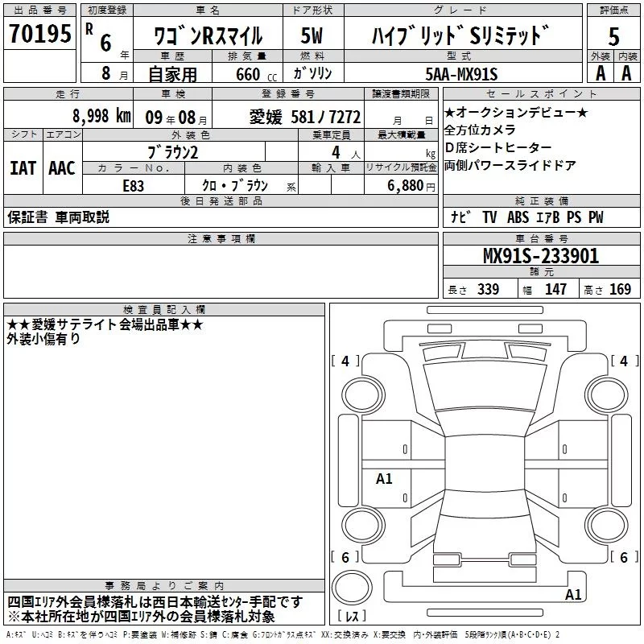This screenshot has width=644, height=644.
Task: Click the A grade under 内装
Action: (x=626, y=73)
